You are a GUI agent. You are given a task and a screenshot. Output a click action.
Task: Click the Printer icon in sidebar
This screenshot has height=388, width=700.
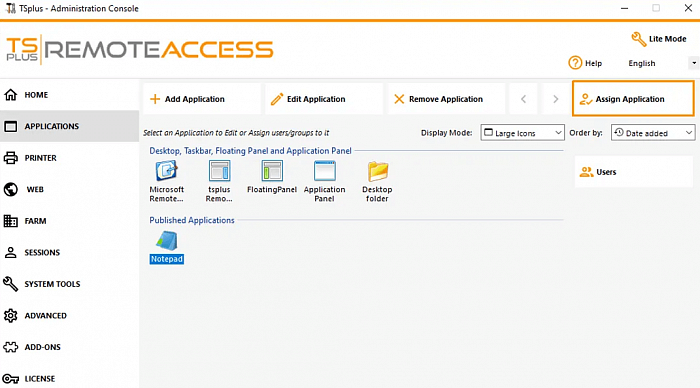11,158
